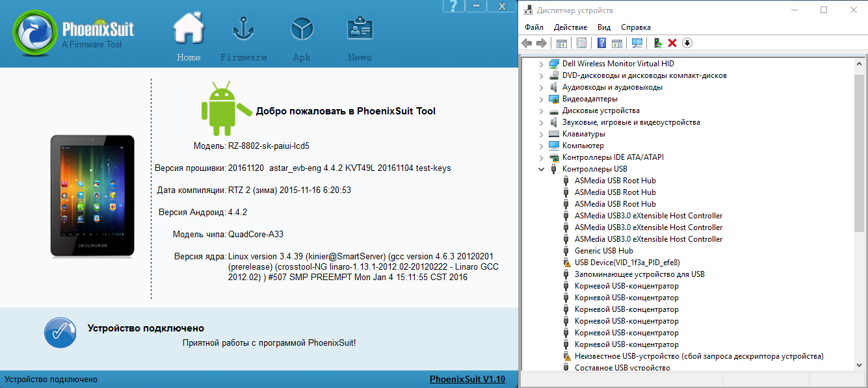Open the properties toolbar icon
Viewport: 868px width, 388px height.
pyautogui.click(x=581, y=43)
